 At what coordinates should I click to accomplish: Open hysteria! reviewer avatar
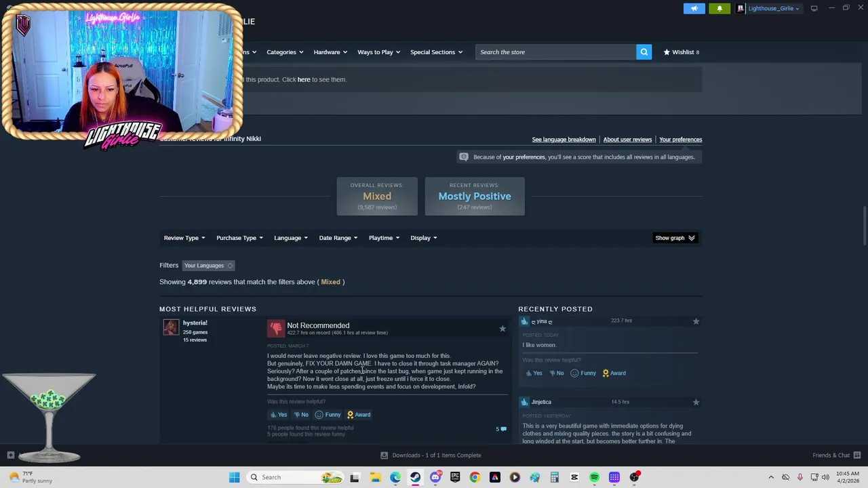(x=171, y=328)
